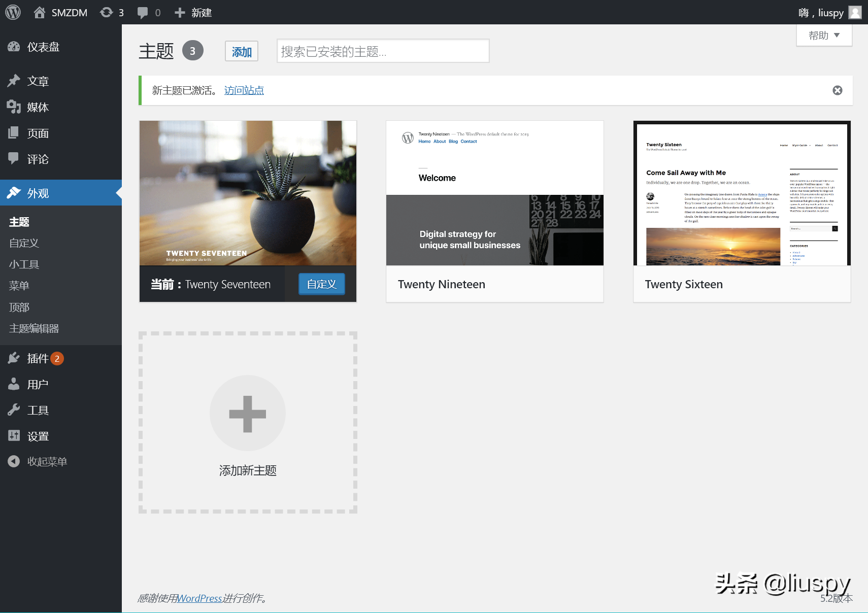Screen dimensions: 868x613
Task: Click the WordPress logo icon
Action: pyautogui.click(x=13, y=12)
